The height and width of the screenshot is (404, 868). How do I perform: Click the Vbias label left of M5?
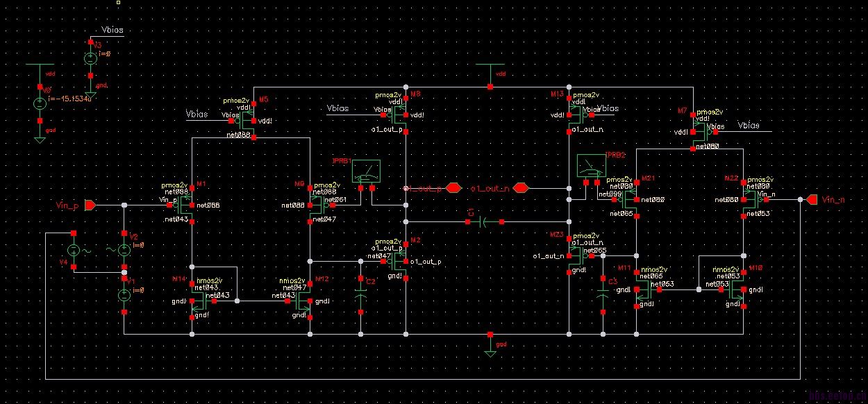pyautogui.click(x=197, y=113)
